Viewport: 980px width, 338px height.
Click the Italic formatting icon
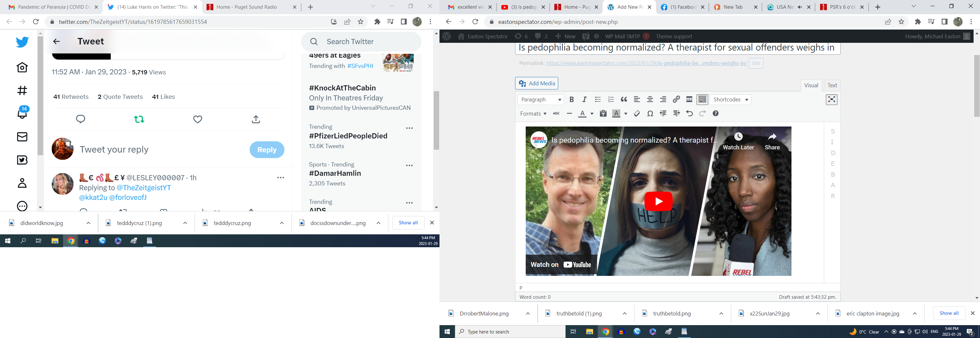coord(584,100)
